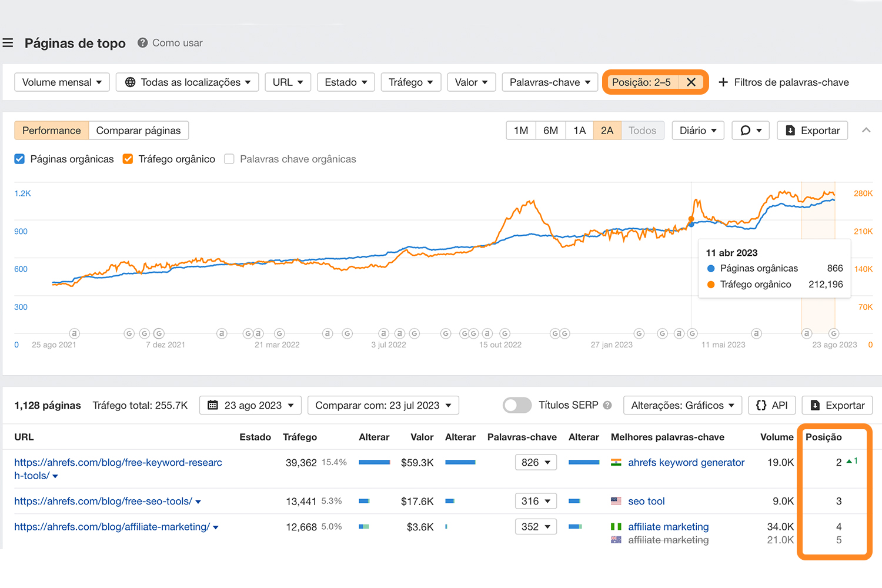The width and height of the screenshot is (882, 588).
Task: Open the Volume mensal dropdown
Action: point(62,82)
